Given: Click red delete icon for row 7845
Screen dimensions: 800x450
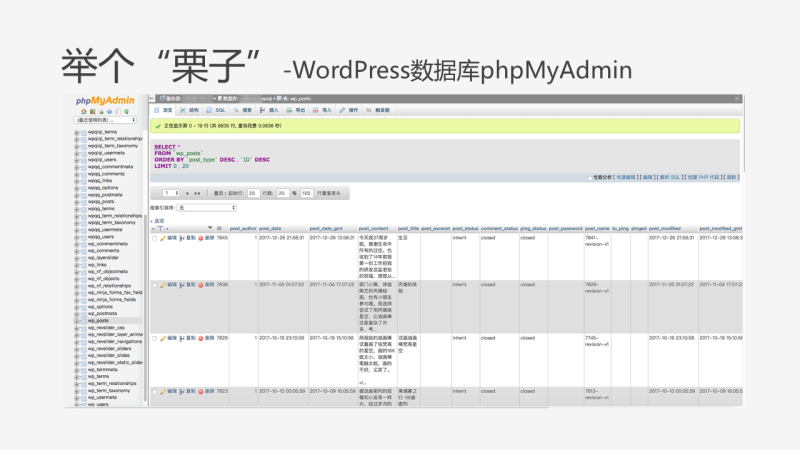Looking at the screenshot, I should (x=201, y=238).
